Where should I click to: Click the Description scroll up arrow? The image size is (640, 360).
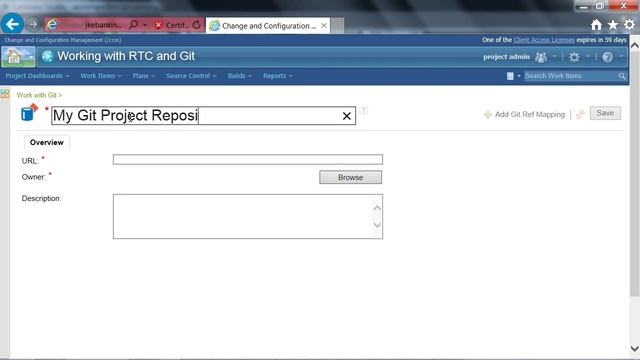coord(377,208)
